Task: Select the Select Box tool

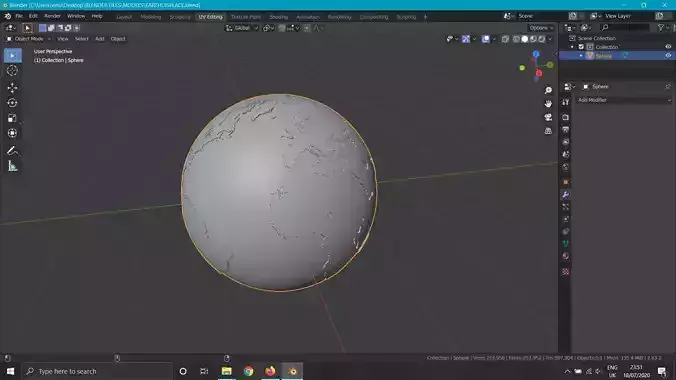Action: [x=13, y=56]
